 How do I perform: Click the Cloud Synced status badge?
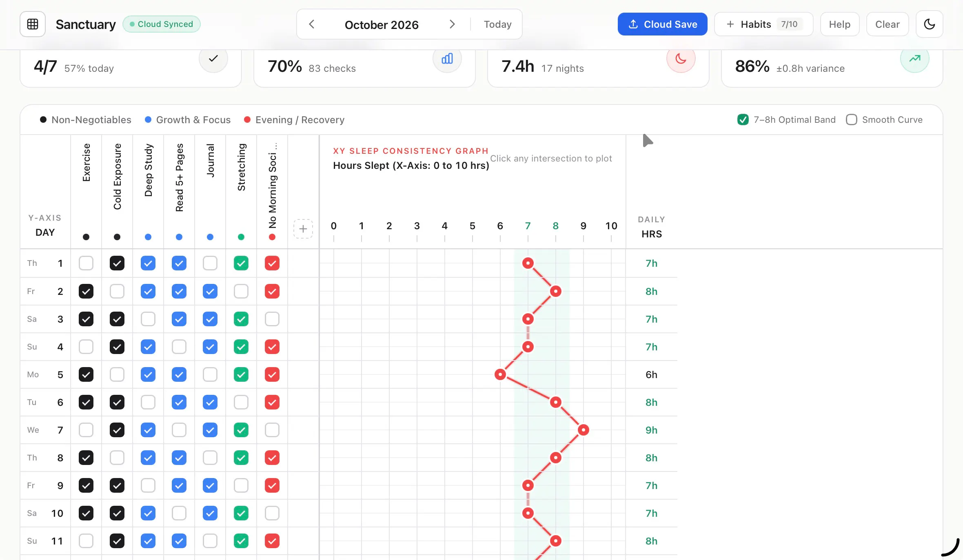click(162, 24)
